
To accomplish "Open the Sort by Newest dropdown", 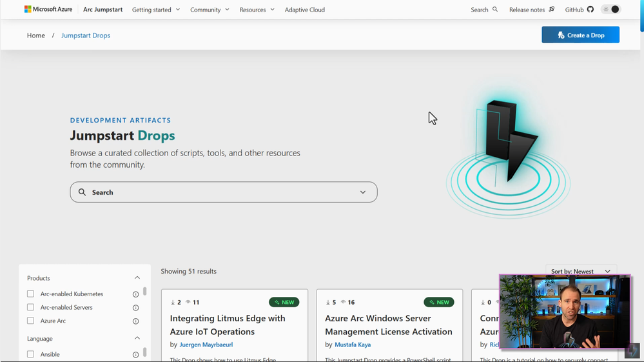I will [581, 271].
